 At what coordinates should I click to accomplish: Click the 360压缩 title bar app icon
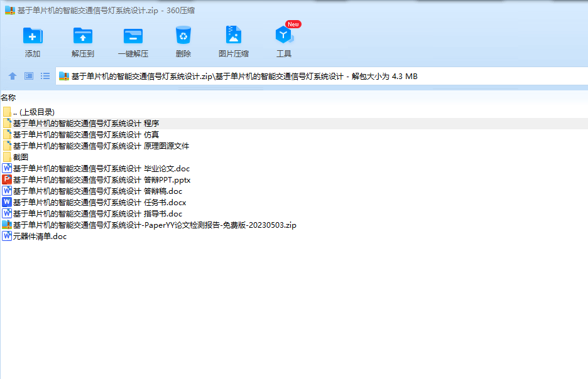point(10,11)
